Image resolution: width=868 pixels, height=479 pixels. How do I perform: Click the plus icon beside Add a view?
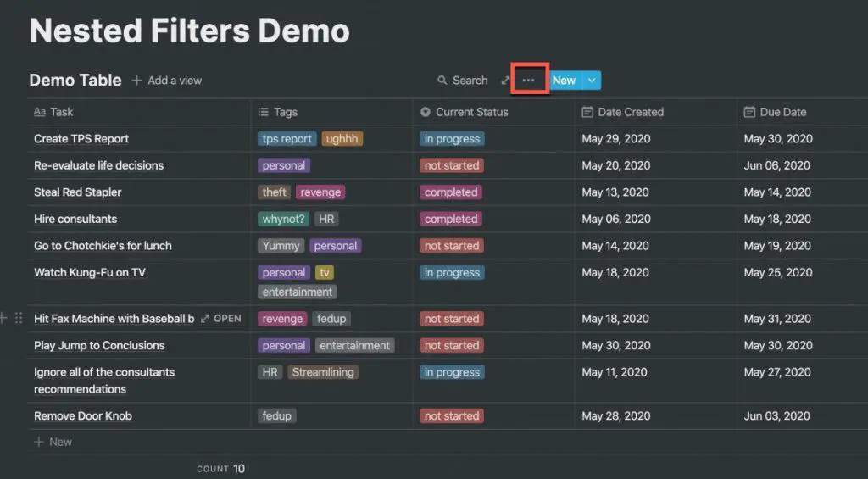point(136,81)
